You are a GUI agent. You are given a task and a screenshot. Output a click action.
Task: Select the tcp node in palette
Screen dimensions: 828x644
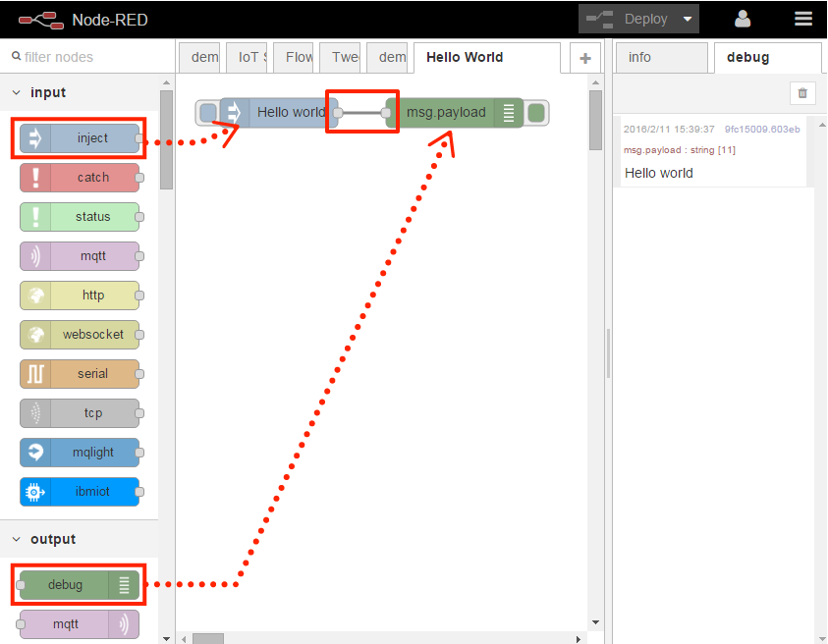pyautogui.click(x=80, y=412)
